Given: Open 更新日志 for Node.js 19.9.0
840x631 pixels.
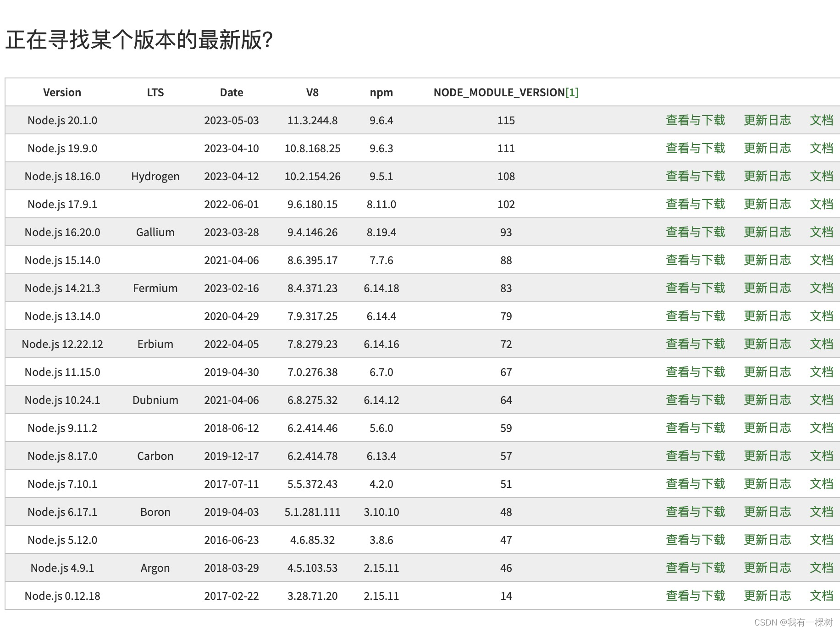Looking at the screenshot, I should tap(768, 148).
